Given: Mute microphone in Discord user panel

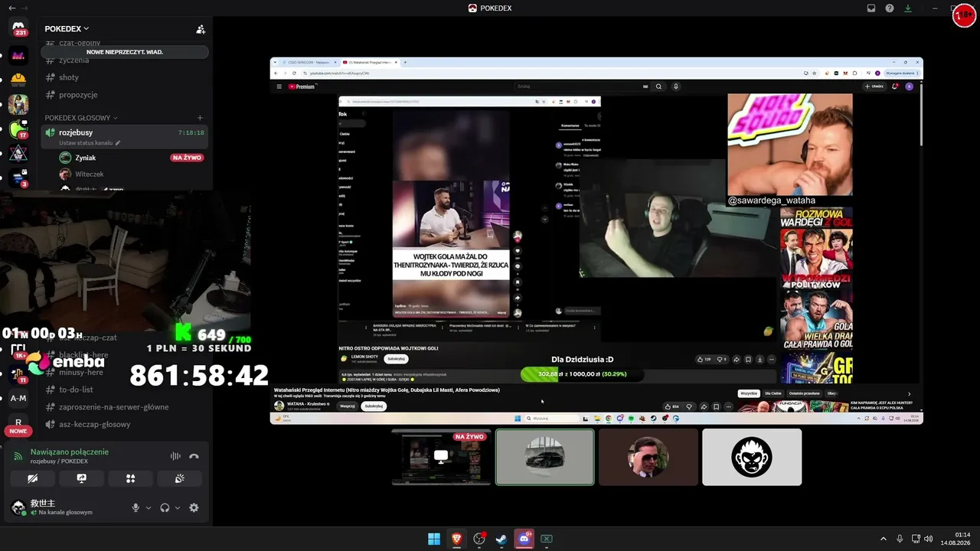Looking at the screenshot, I should [136, 507].
